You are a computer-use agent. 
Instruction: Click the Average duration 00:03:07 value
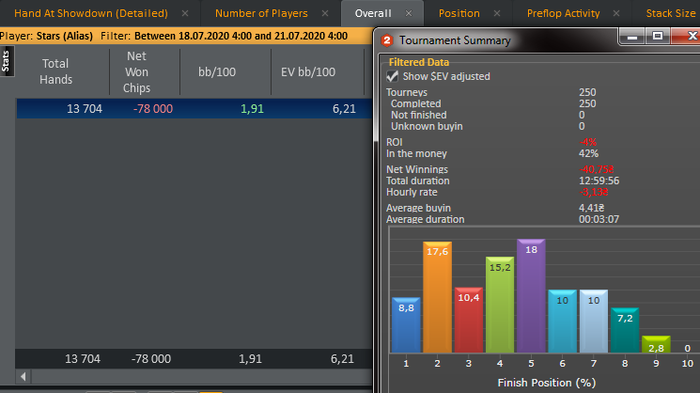[599, 219]
